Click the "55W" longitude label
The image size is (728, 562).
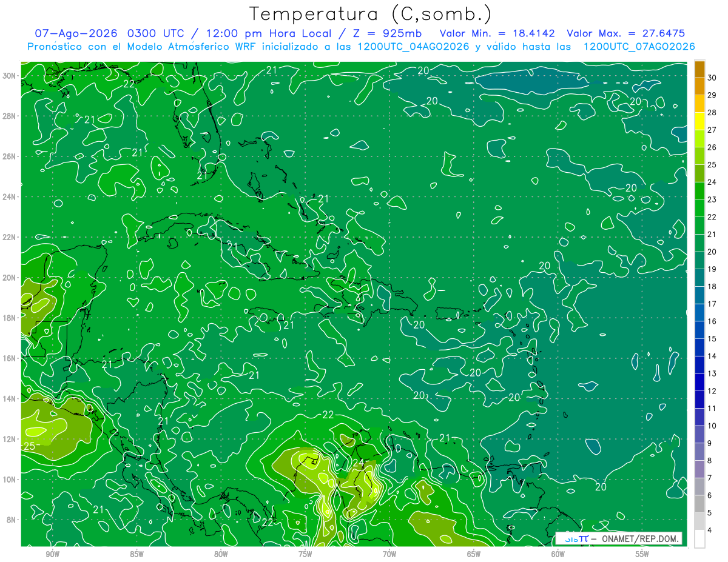[642, 555]
